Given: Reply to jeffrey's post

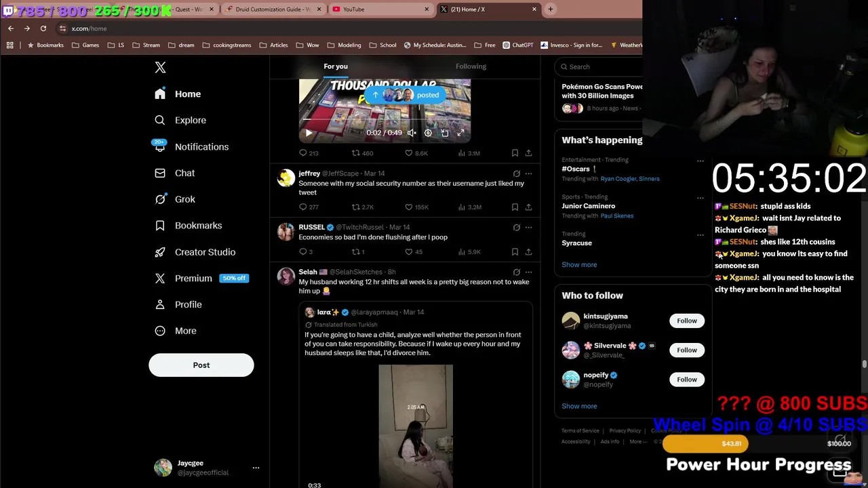Looking at the screenshot, I should tap(309, 207).
